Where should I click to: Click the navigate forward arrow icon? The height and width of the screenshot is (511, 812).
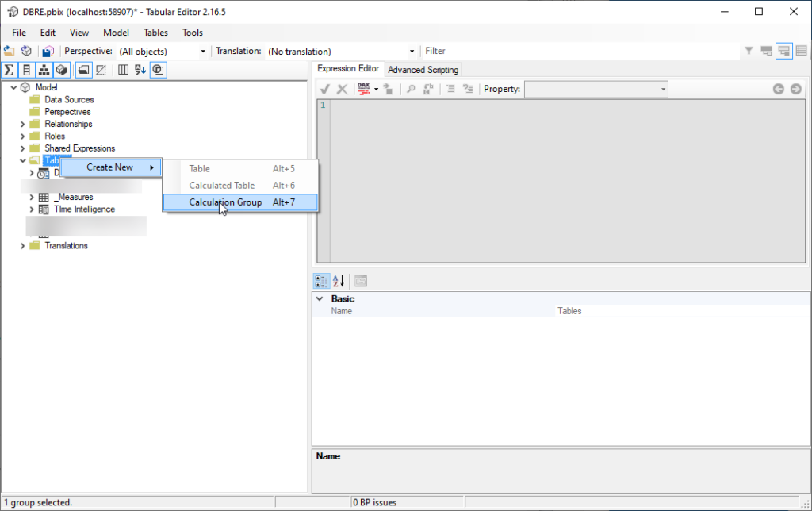(796, 89)
